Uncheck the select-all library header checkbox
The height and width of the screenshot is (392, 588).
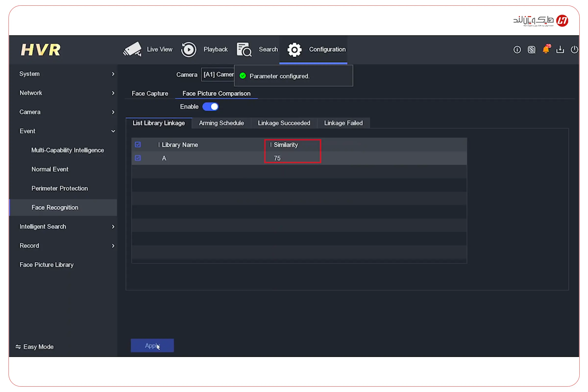click(x=138, y=145)
